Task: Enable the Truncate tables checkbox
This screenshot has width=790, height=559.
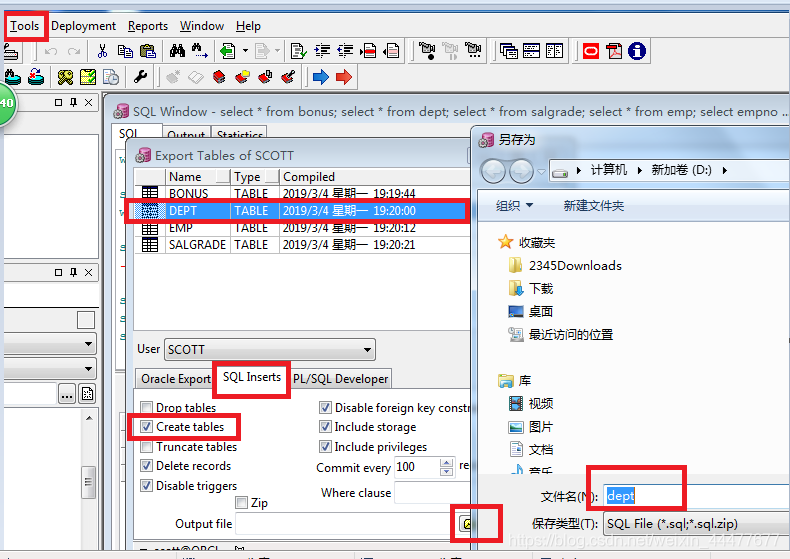Action: 146,446
